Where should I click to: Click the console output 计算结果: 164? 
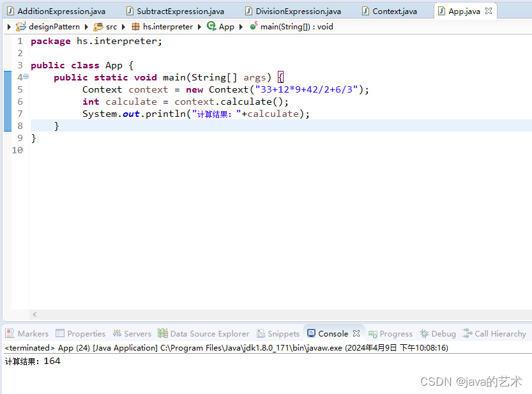(x=33, y=361)
